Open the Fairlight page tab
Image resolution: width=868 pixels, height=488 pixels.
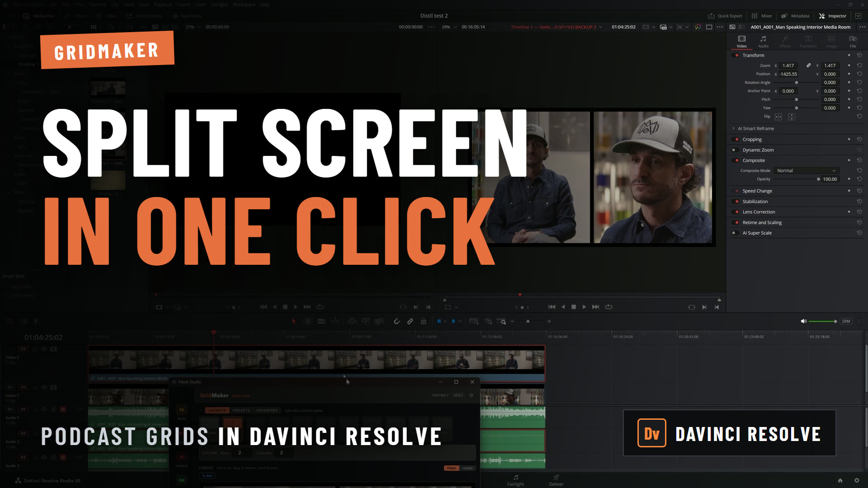point(515,480)
